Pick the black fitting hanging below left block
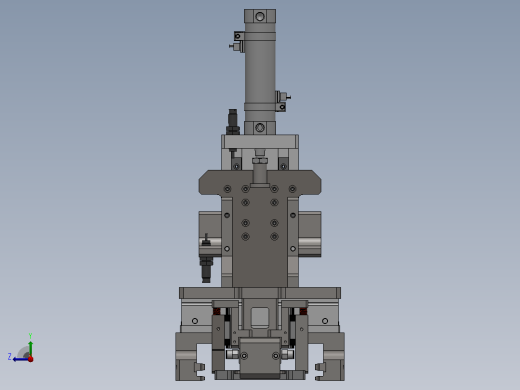This screenshot has height=390, width=520. tap(206, 269)
